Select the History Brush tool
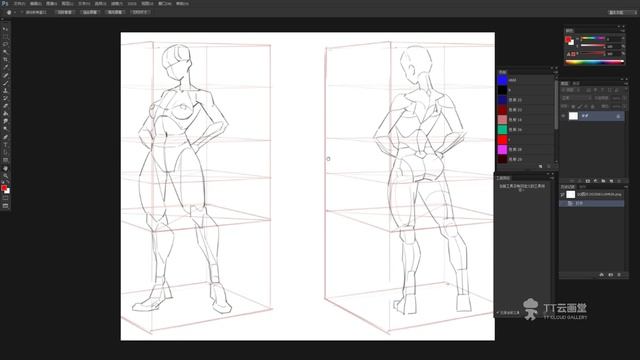Image resolution: width=640 pixels, height=360 pixels. (x=5, y=98)
